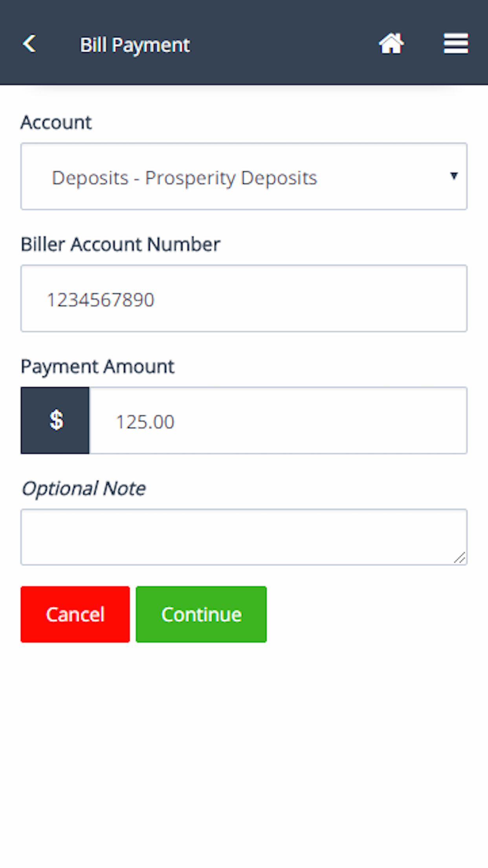The height and width of the screenshot is (868, 488).
Task: Click the account number 1234567890
Action: pyautogui.click(x=101, y=300)
